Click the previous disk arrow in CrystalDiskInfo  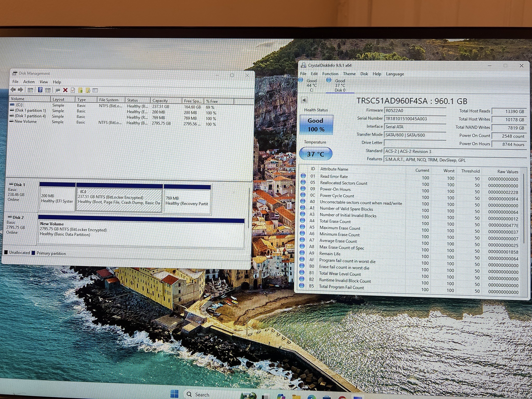coord(304,100)
